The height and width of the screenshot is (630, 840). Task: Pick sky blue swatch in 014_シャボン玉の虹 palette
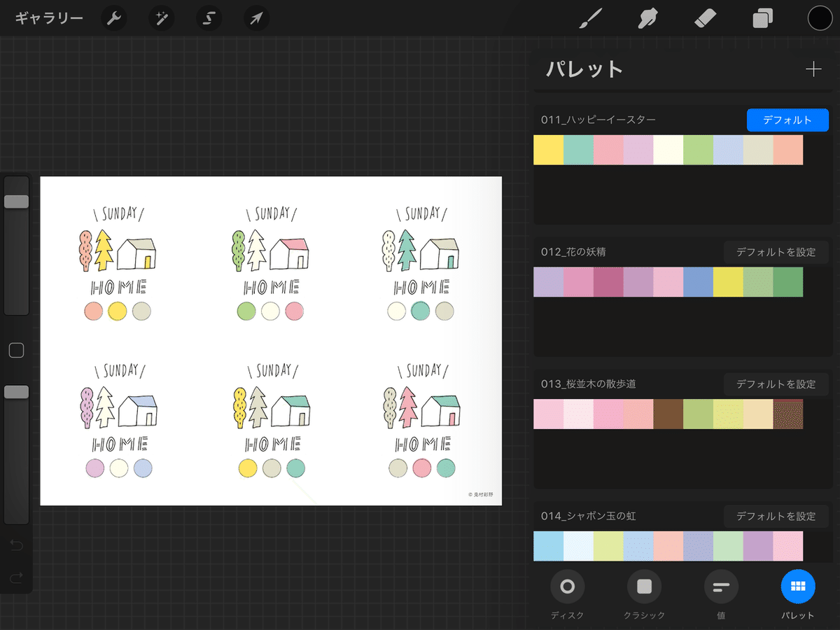click(x=548, y=546)
